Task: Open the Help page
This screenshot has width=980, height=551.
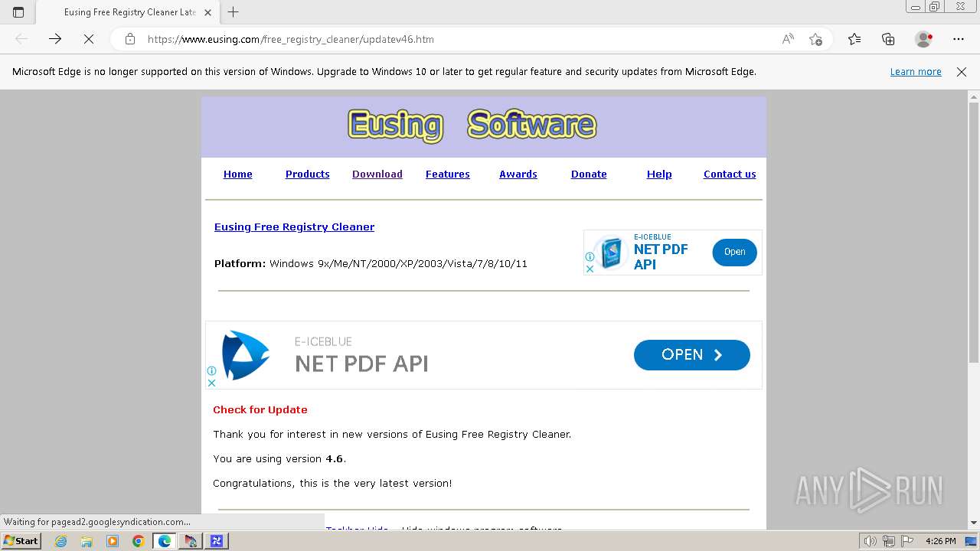Action: tap(659, 174)
